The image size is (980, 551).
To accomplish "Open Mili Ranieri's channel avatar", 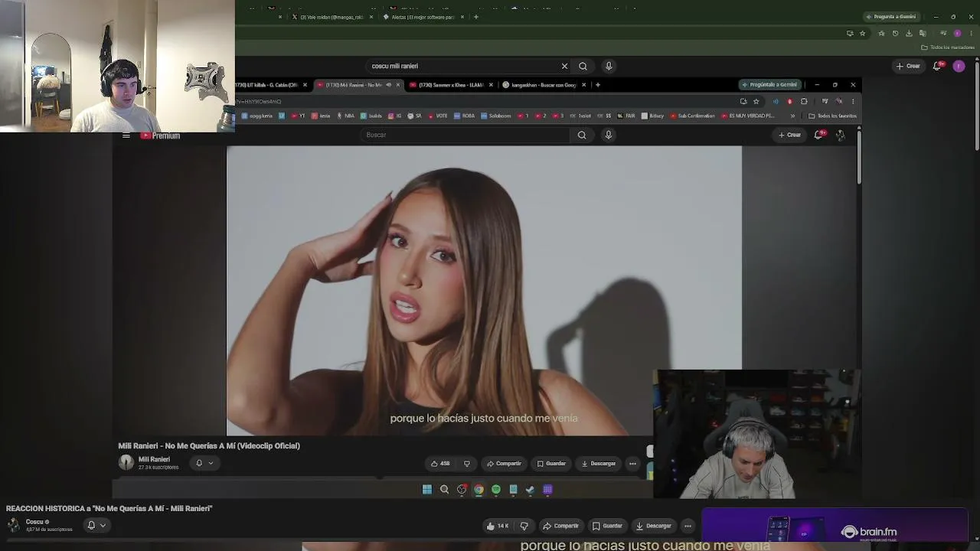I will pos(126,462).
